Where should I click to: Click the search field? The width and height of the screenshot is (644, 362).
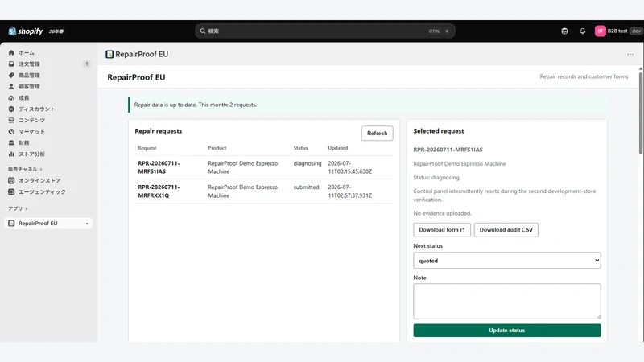[325, 31]
